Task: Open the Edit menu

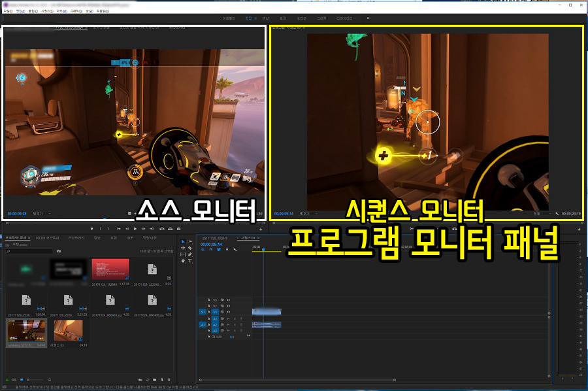Action: [21, 11]
